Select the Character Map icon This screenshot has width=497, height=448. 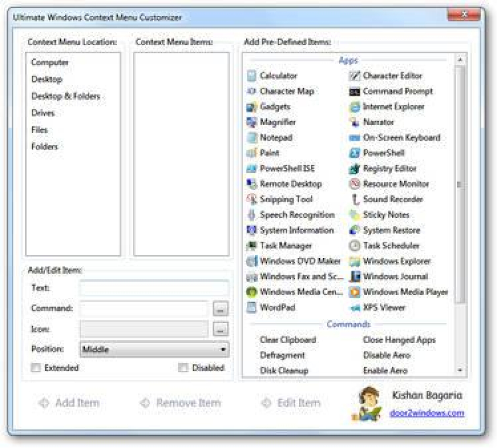pos(251,91)
